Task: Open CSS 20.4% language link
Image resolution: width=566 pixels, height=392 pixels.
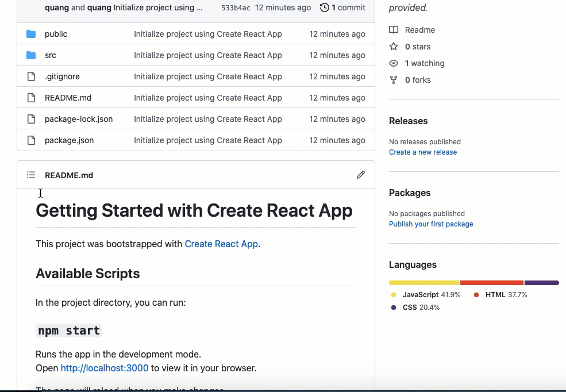Action: point(415,308)
